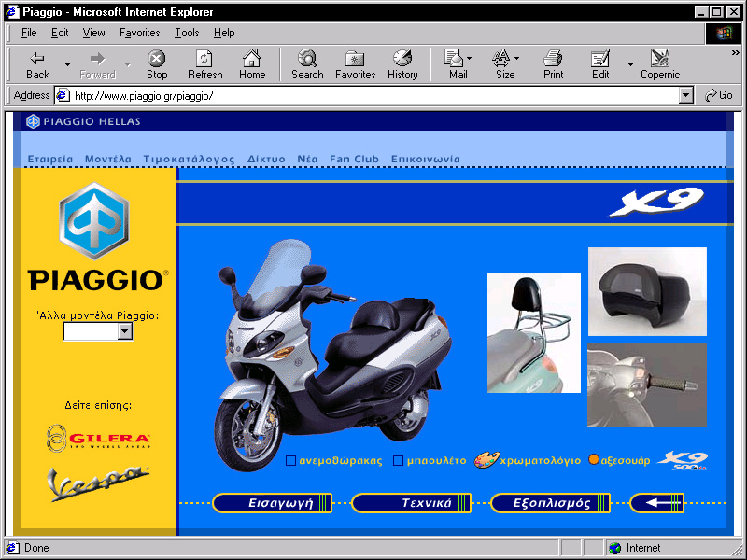The width and height of the screenshot is (747, 560).
Task: Open the Tools menu
Action: point(187,33)
